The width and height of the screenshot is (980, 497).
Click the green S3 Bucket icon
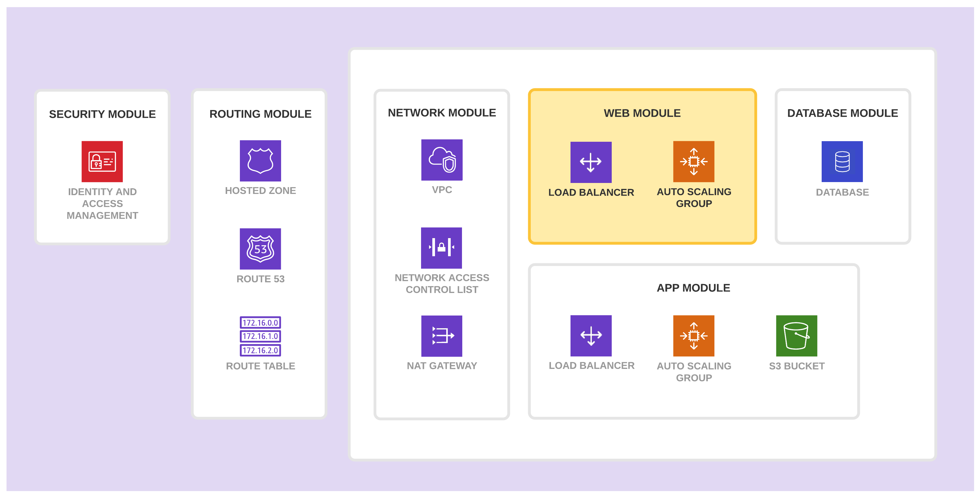(796, 336)
